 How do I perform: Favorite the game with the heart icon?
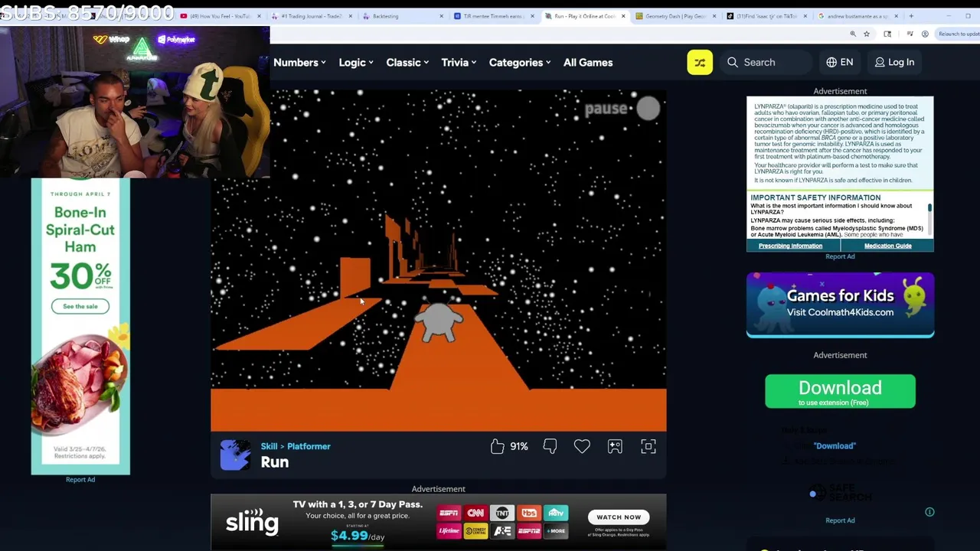click(x=582, y=446)
